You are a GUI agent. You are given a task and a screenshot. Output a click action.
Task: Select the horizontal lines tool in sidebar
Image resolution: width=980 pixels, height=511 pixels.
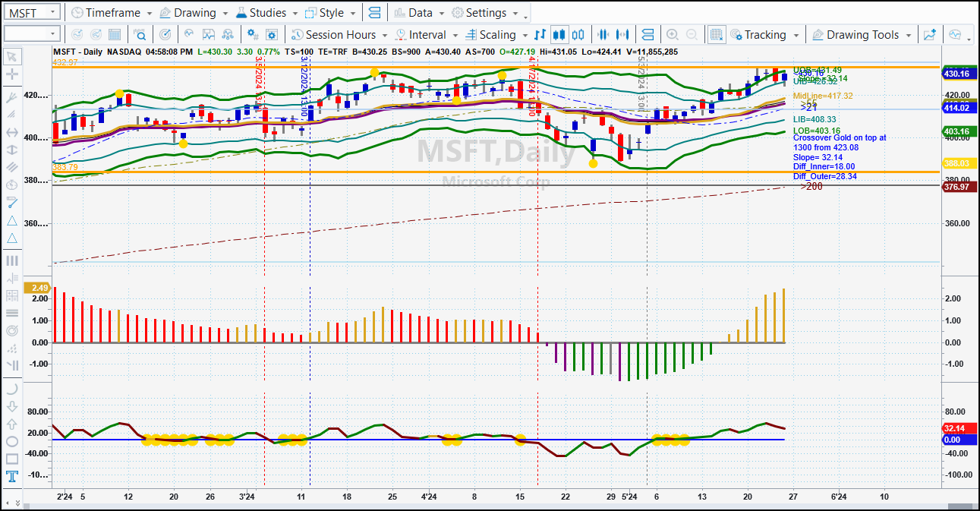pyautogui.click(x=12, y=313)
